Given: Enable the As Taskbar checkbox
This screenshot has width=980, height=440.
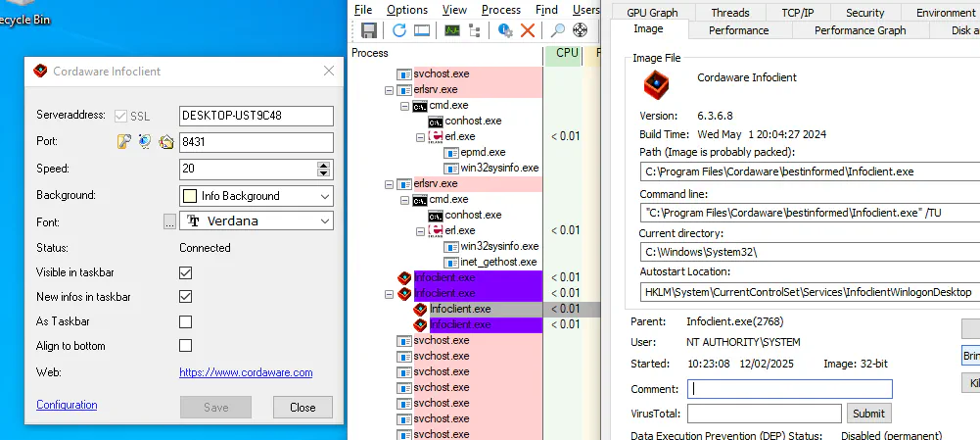Looking at the screenshot, I should coord(186,321).
